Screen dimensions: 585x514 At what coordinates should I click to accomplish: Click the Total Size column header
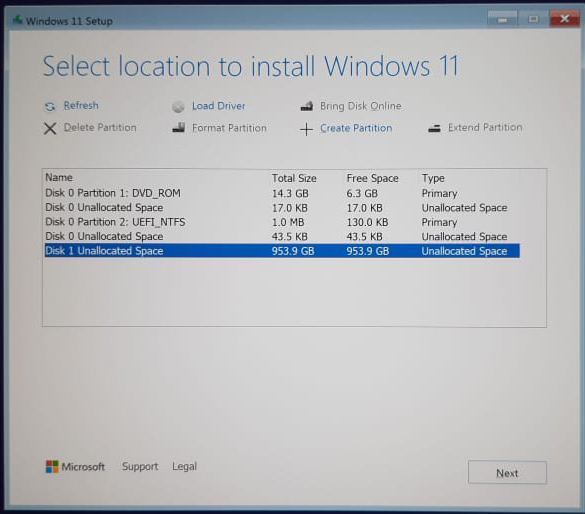(294, 178)
